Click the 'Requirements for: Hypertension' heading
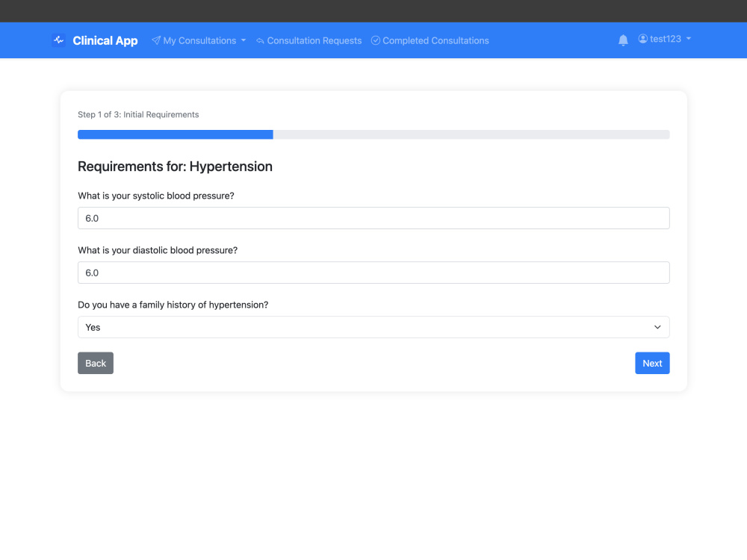747x560 pixels. 175,167
